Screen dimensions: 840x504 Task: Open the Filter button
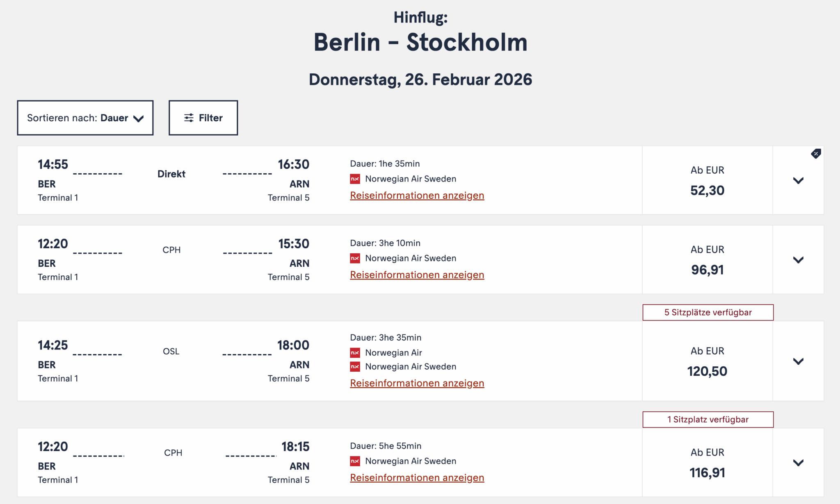(203, 118)
